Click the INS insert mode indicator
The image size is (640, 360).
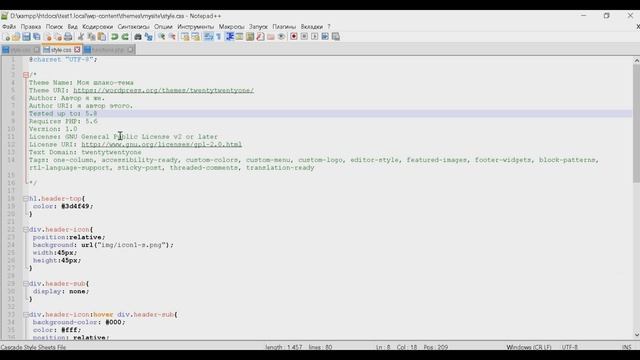coord(627,347)
